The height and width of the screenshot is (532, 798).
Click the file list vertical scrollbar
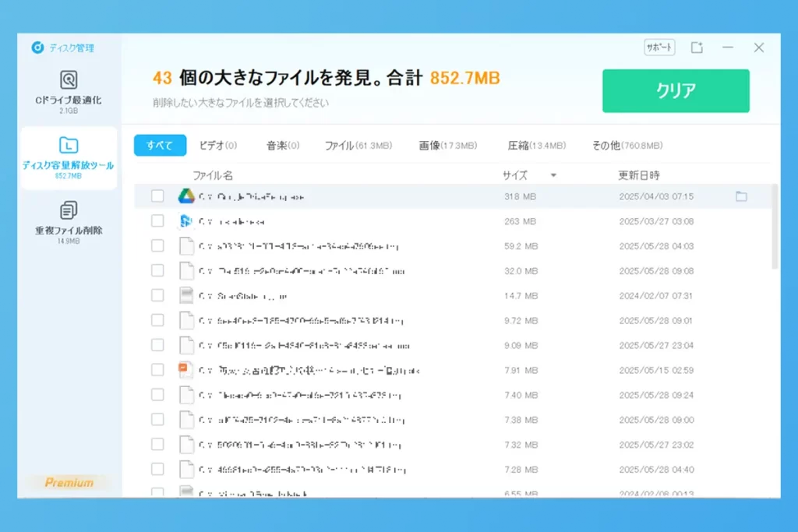tap(775, 227)
